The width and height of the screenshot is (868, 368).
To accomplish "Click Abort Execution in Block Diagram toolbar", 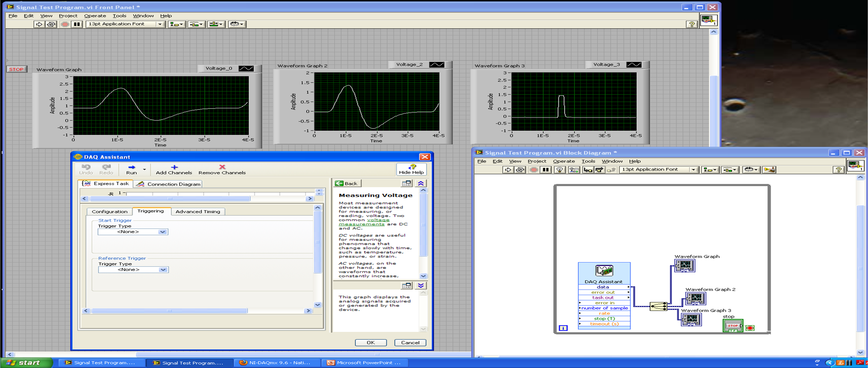I will click(534, 170).
